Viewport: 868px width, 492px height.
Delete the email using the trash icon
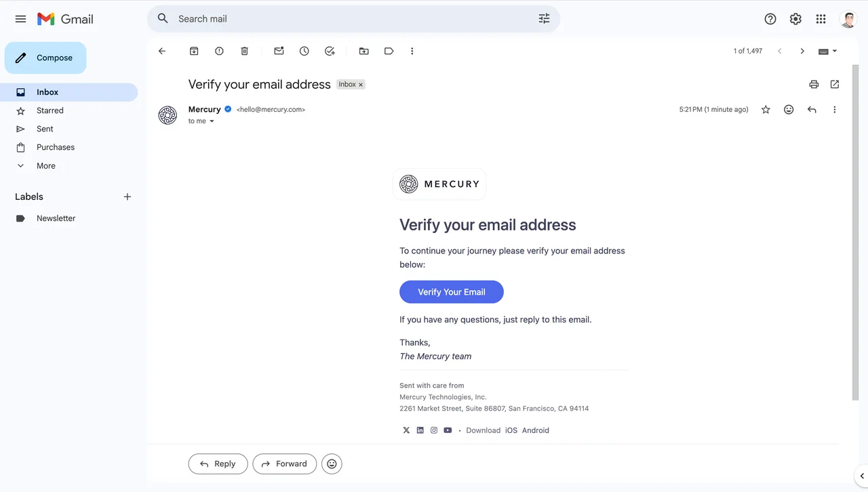click(x=245, y=51)
